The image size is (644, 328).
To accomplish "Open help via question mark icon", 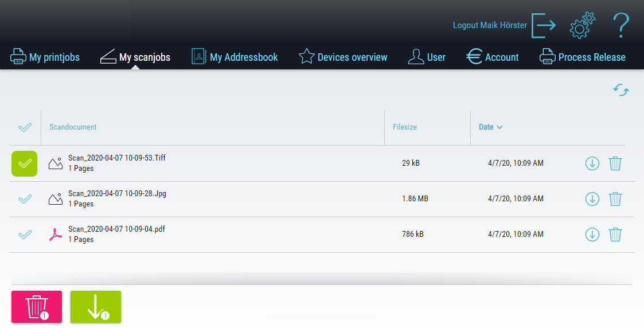I will 620,25.
